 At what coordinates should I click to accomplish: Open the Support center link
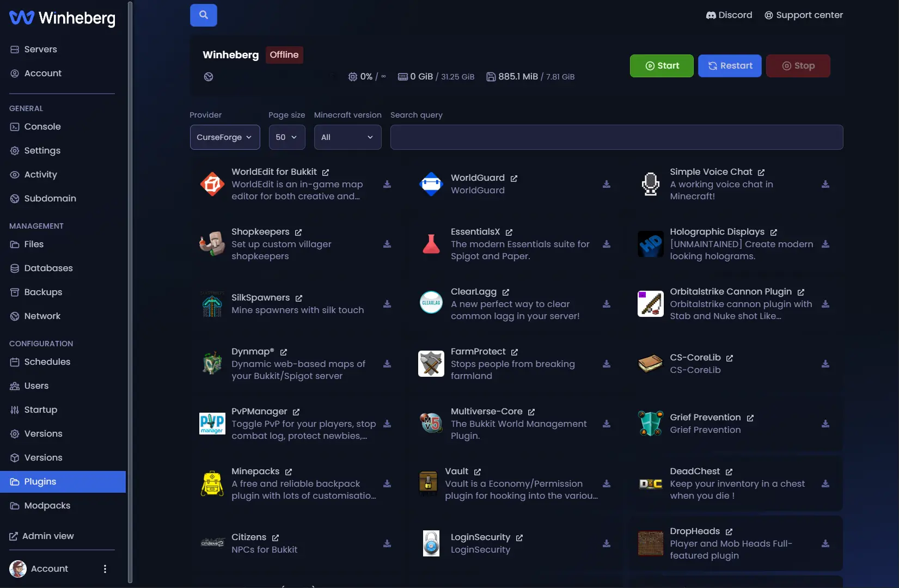point(804,15)
